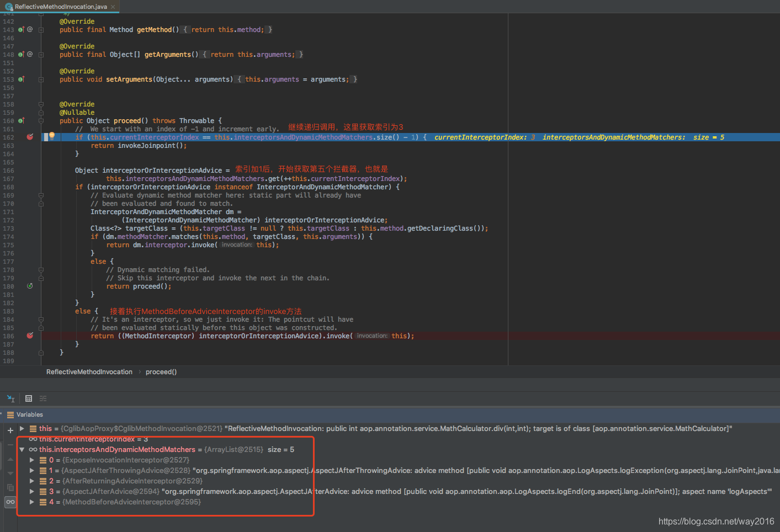Screen dimensions: 780x532
Task: Click the ReflectiveMethodInvocation breadcrumb
Action: [89, 372]
